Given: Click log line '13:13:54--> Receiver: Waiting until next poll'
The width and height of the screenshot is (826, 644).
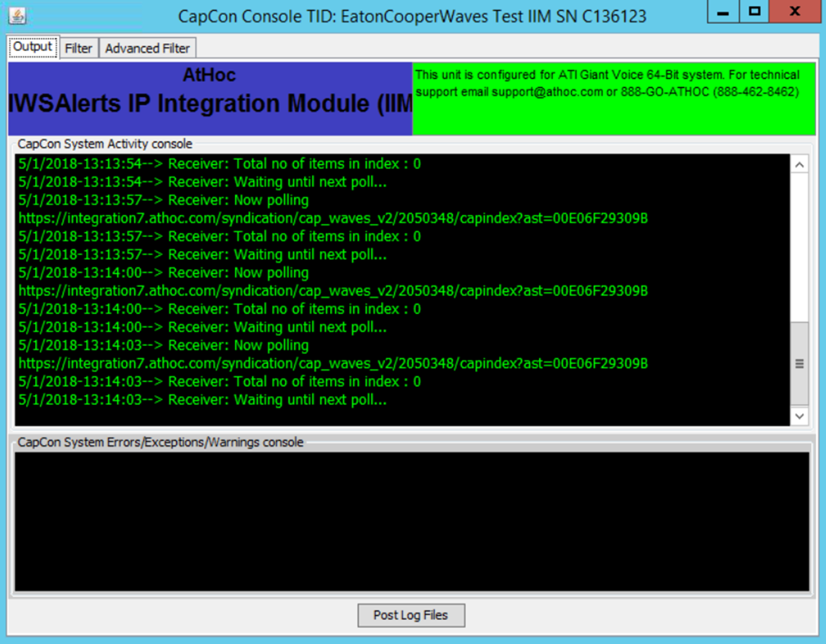Looking at the screenshot, I should point(202,182).
